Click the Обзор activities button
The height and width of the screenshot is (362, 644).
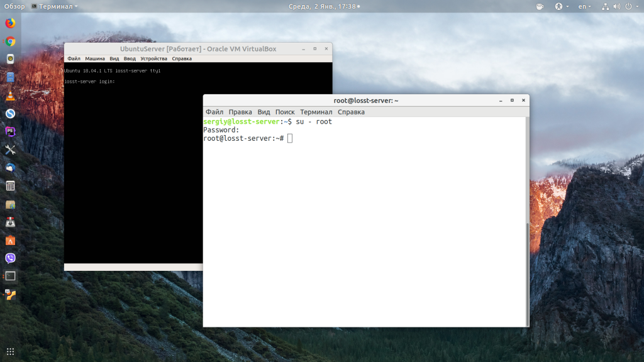click(x=14, y=6)
